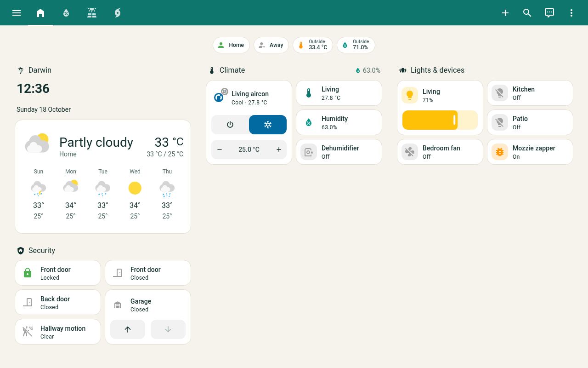588x368 pixels.
Task: Open search with the magnifier icon
Action: [527, 13]
